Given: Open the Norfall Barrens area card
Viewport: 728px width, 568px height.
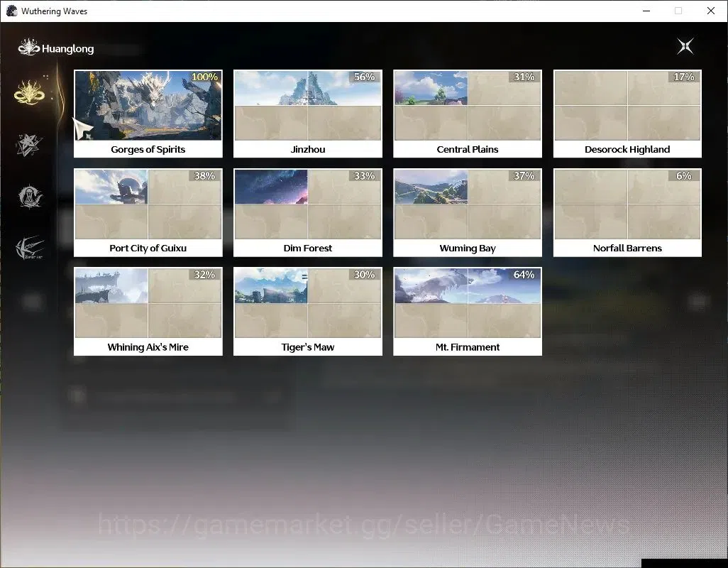Looking at the screenshot, I should (627, 213).
